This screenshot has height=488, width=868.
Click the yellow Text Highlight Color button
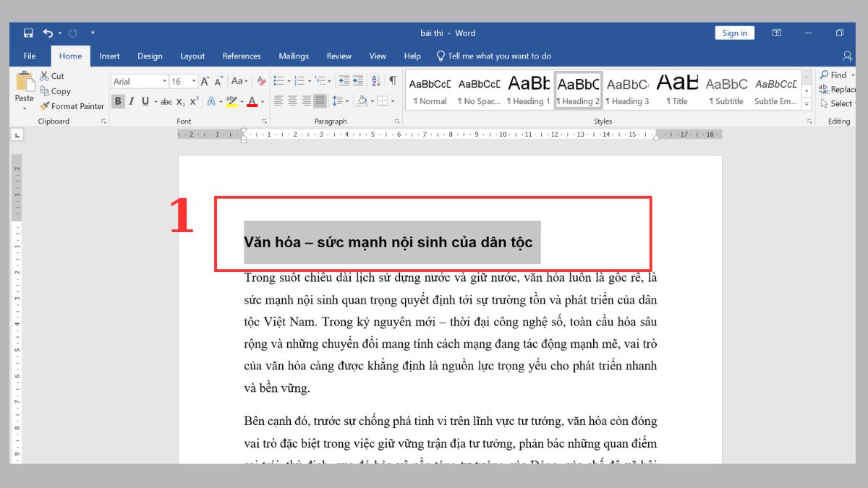[x=231, y=102]
